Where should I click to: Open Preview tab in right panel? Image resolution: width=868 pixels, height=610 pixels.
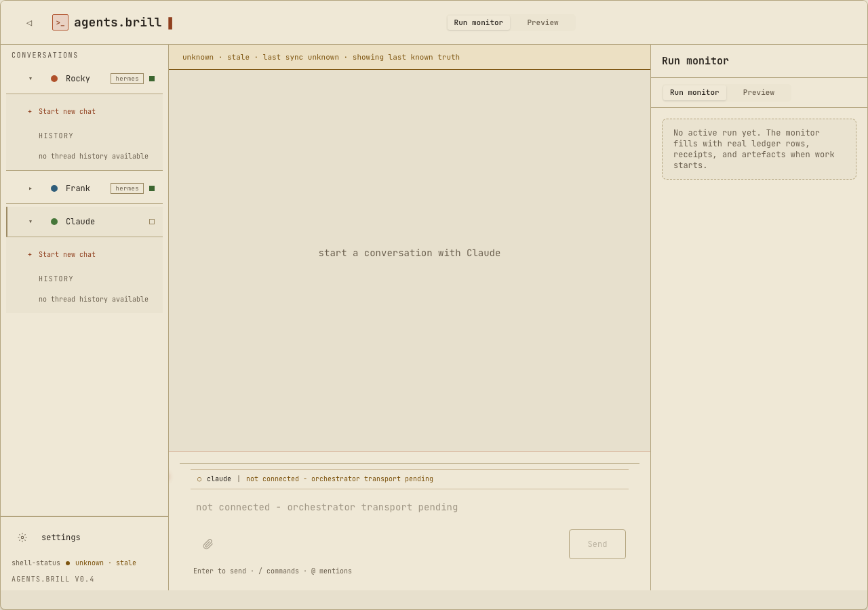click(x=759, y=93)
